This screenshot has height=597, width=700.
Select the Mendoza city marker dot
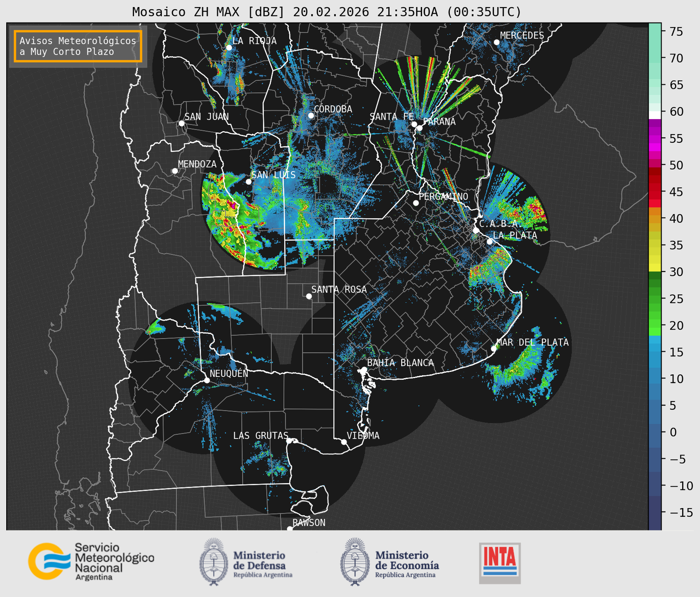coord(175,171)
